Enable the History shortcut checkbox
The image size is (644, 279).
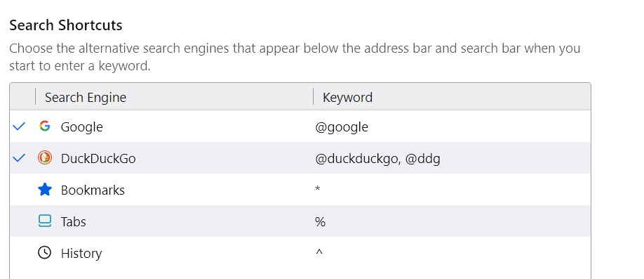pos(19,252)
